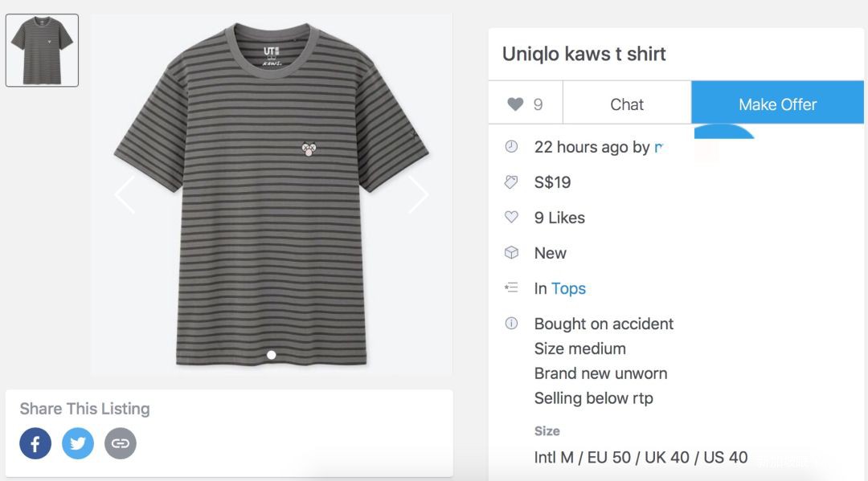Share listing on Facebook
The height and width of the screenshot is (481, 868).
pyautogui.click(x=35, y=443)
